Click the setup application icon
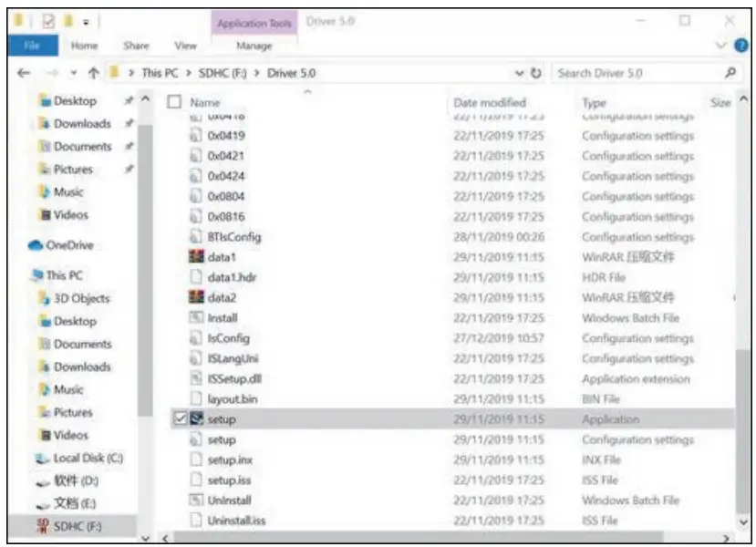The image size is (756, 547). click(x=196, y=418)
